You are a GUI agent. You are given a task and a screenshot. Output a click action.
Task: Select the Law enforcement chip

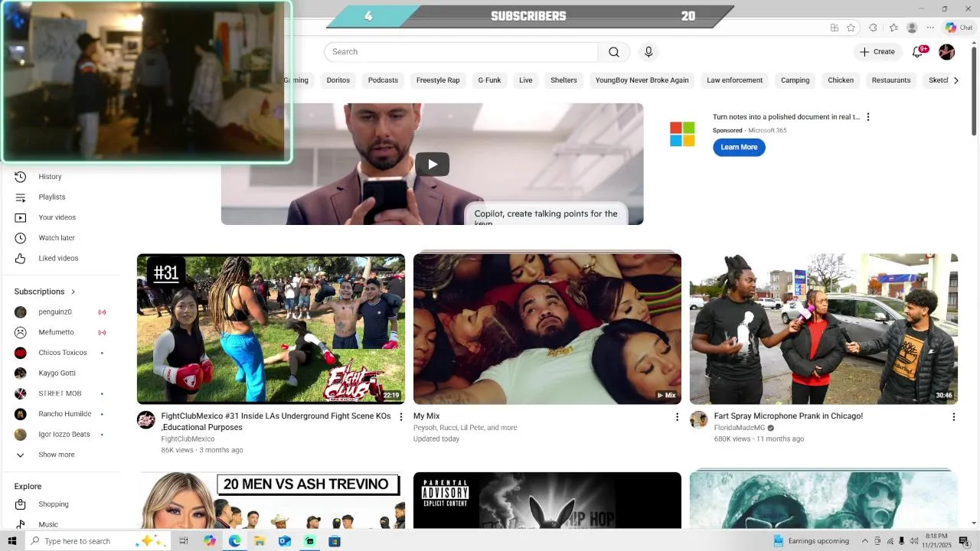(734, 80)
